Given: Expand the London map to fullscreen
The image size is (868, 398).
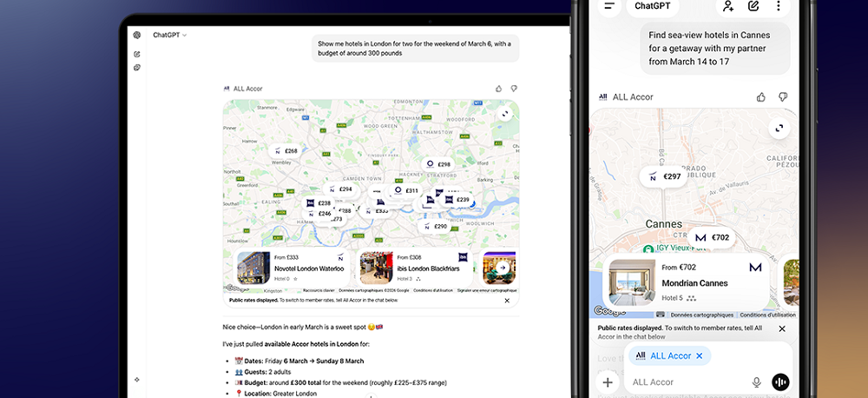Looking at the screenshot, I should (x=504, y=113).
